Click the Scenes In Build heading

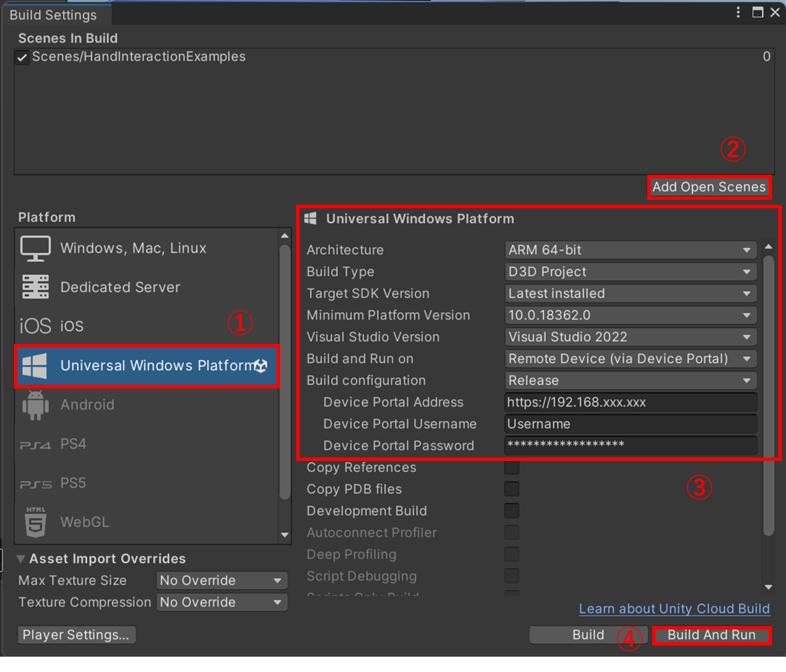[x=68, y=38]
